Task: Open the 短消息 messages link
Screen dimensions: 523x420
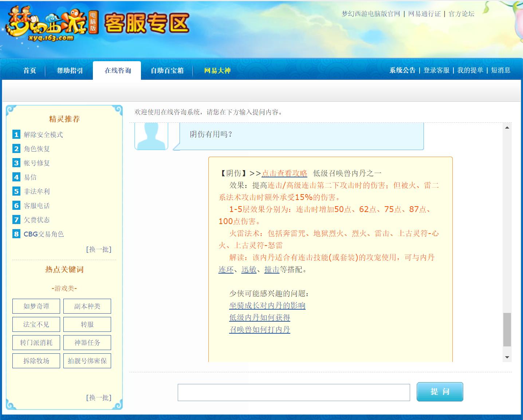Action: 500,71
